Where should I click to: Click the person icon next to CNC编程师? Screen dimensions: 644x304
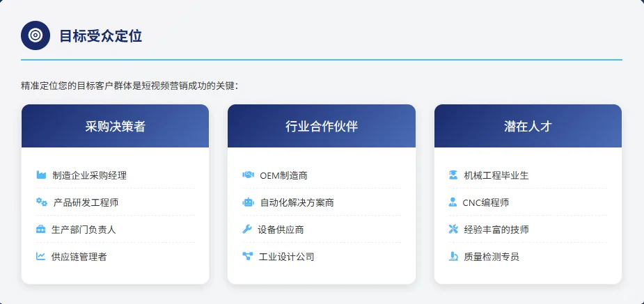click(453, 202)
